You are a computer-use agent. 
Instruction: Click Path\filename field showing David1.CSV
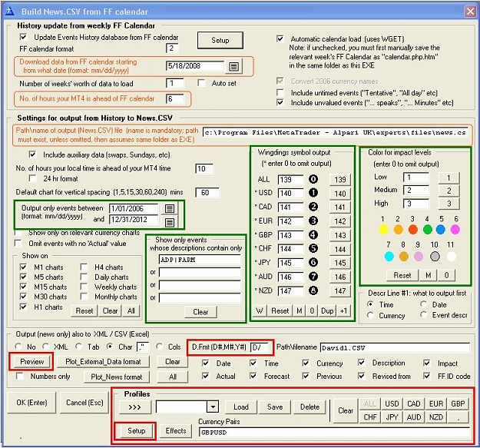point(395,347)
